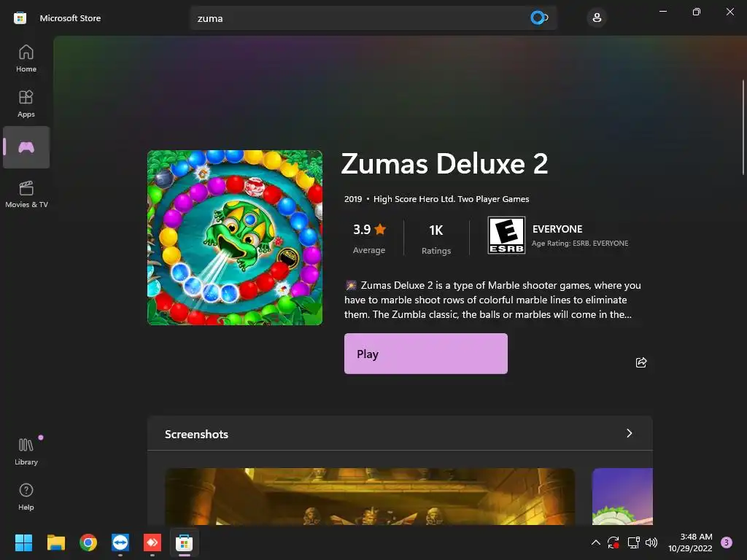Show hidden system tray icons
Screen dimensions: 747x560
(595, 542)
